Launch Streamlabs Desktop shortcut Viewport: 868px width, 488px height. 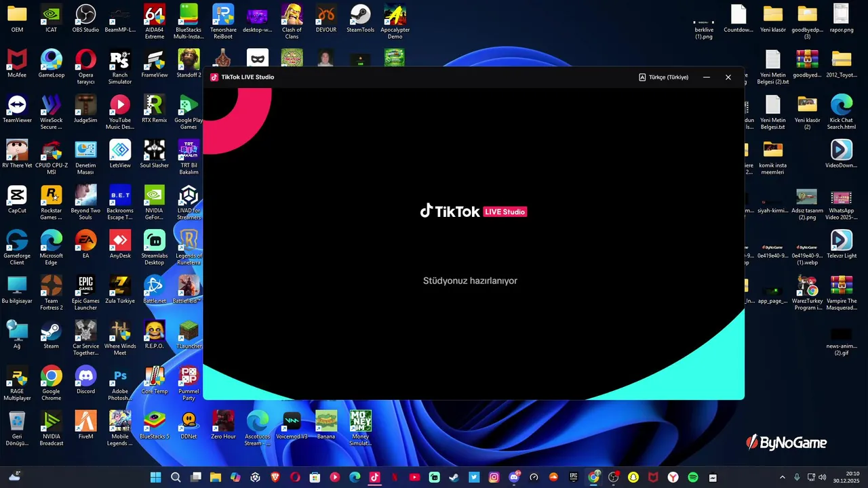[x=155, y=248]
